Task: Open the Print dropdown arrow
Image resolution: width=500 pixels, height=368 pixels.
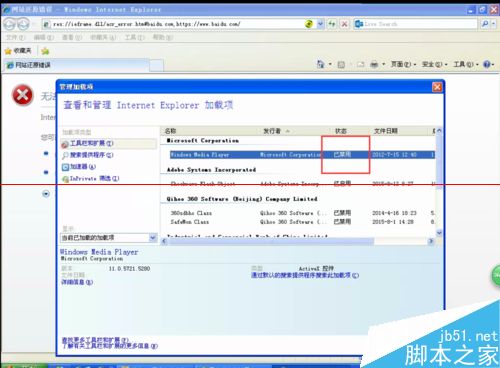Action: pos(383,64)
